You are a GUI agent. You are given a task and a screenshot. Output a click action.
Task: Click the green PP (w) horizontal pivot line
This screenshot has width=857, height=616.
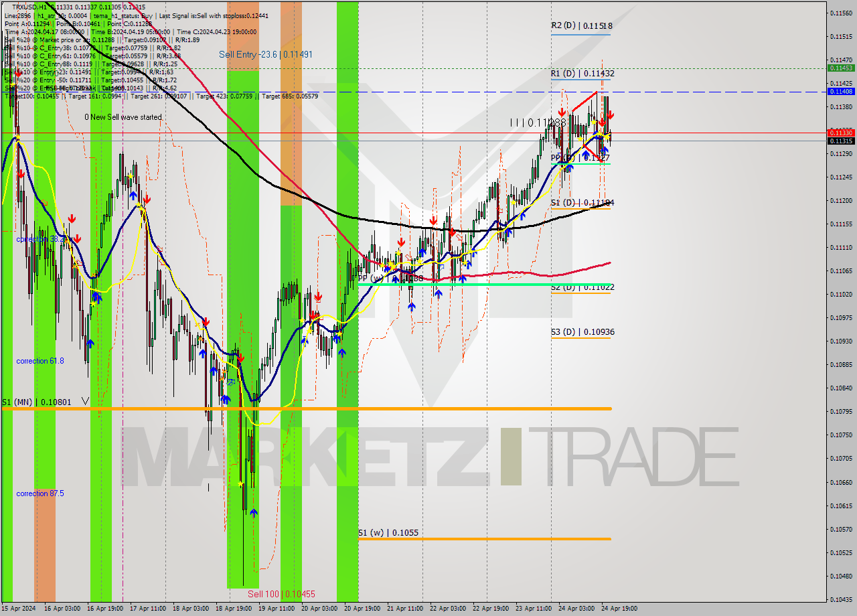point(484,285)
